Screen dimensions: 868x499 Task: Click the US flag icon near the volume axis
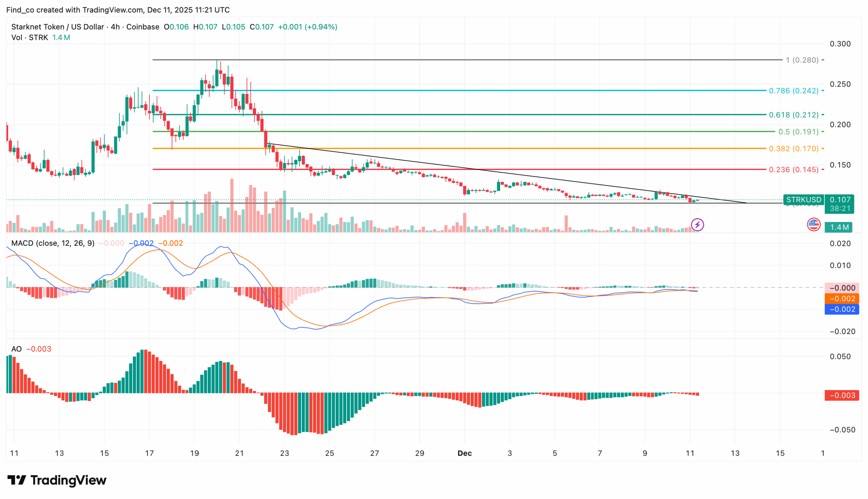pyautogui.click(x=813, y=225)
